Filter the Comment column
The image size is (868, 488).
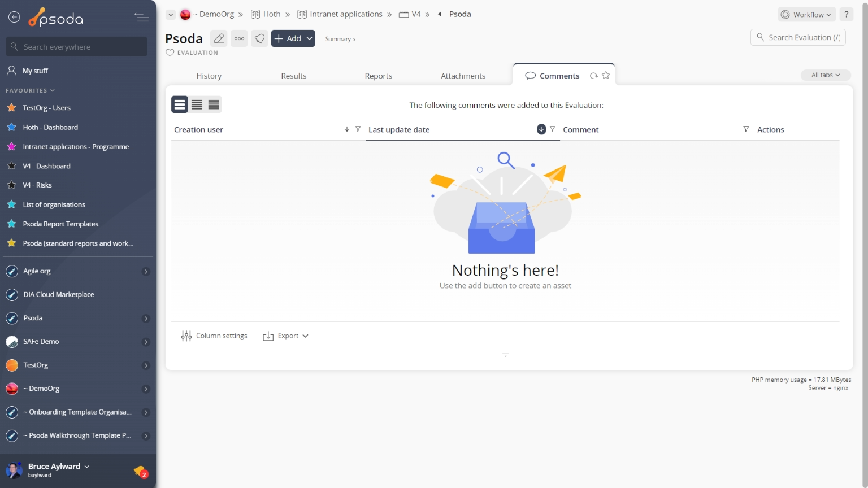pyautogui.click(x=746, y=129)
